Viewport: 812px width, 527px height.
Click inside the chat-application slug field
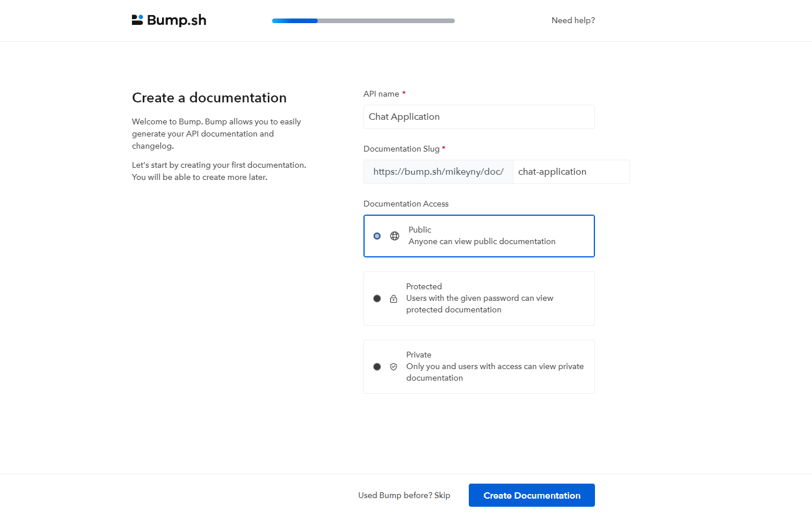tap(571, 171)
